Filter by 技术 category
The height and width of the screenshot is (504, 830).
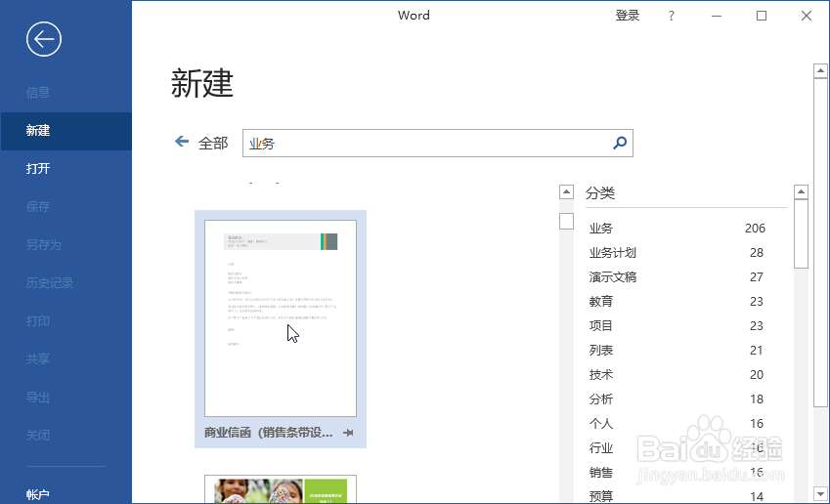point(677,374)
